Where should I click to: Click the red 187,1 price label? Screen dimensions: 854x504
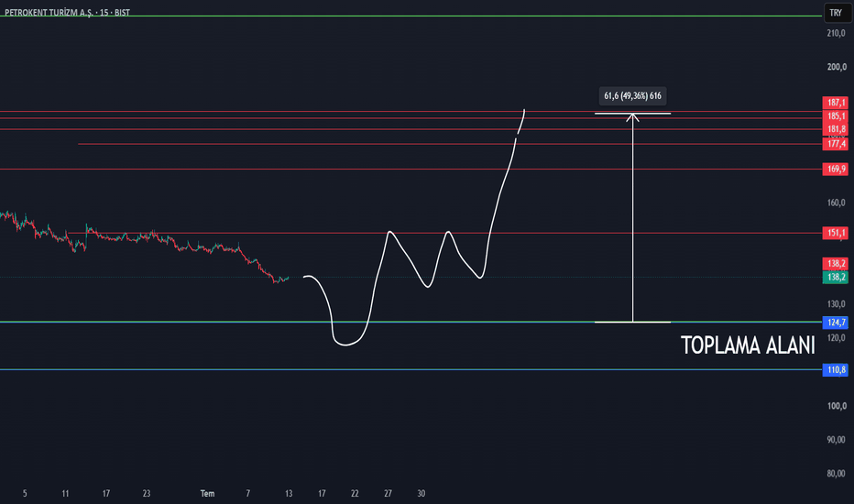(x=836, y=103)
